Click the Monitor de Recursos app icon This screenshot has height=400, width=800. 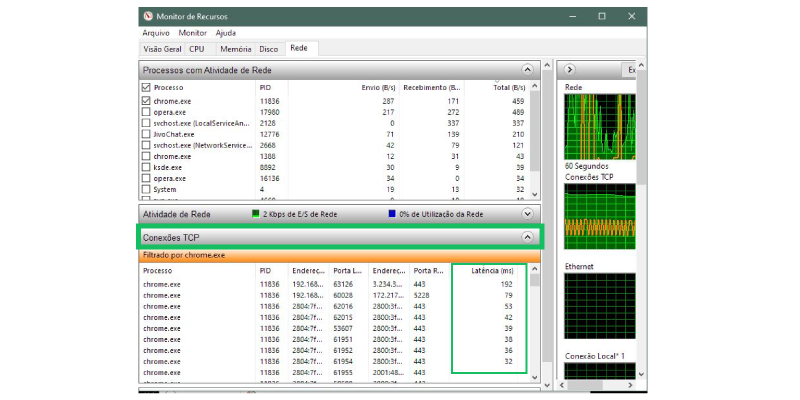149,17
